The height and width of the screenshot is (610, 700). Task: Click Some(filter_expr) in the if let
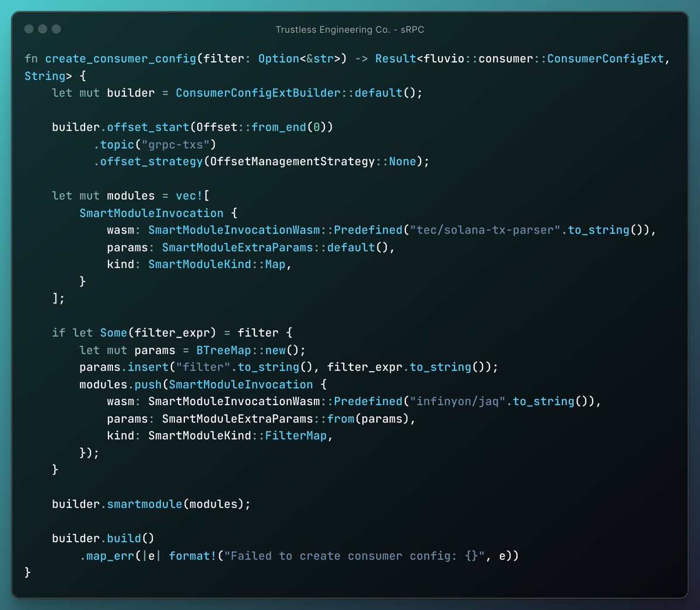coord(158,333)
